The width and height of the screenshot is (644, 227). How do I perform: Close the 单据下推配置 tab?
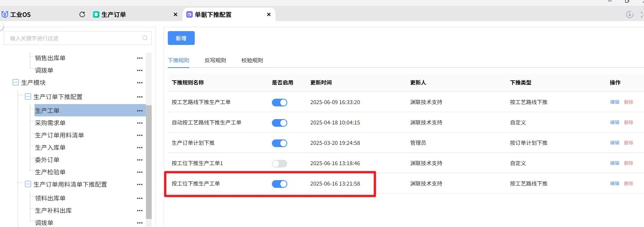tap(269, 15)
